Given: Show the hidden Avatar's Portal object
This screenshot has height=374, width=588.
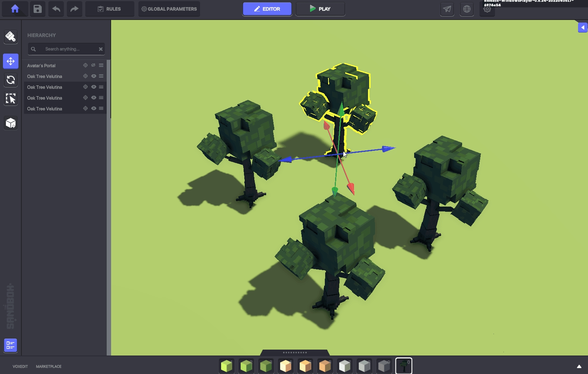Looking at the screenshot, I should 93,65.
